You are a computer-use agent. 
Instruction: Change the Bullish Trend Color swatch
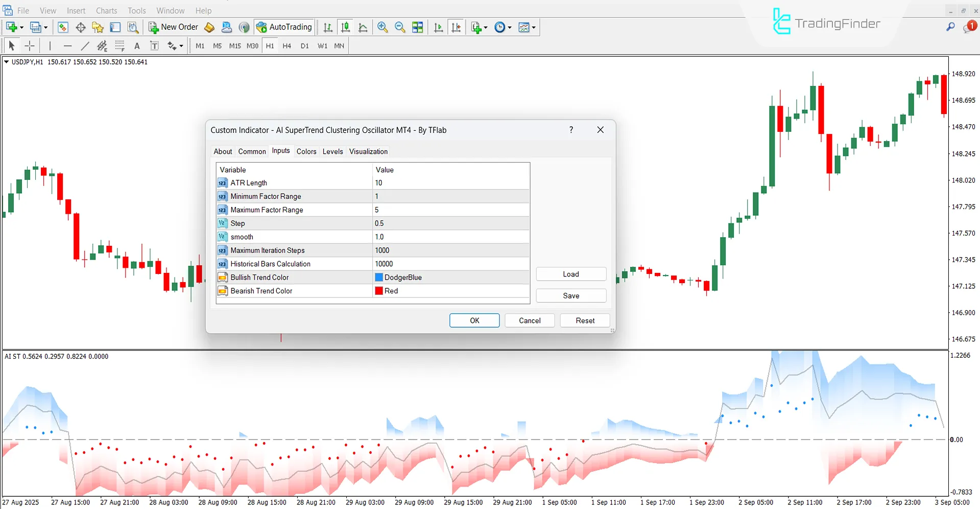[x=379, y=277]
